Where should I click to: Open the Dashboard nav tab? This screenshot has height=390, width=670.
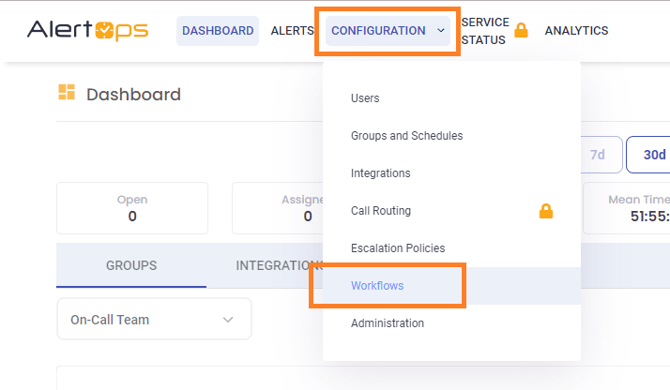217,31
